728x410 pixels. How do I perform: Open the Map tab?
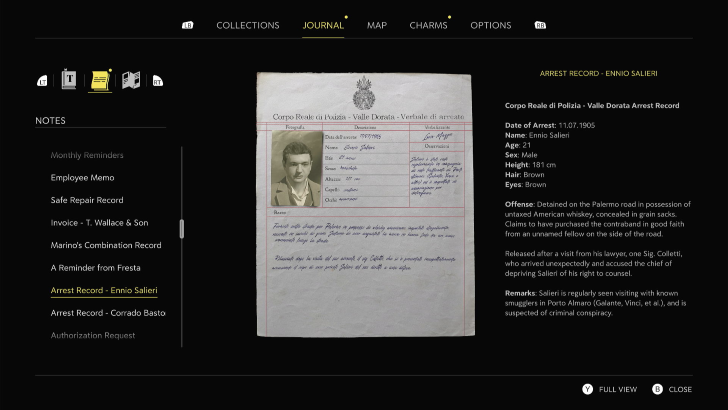377,25
